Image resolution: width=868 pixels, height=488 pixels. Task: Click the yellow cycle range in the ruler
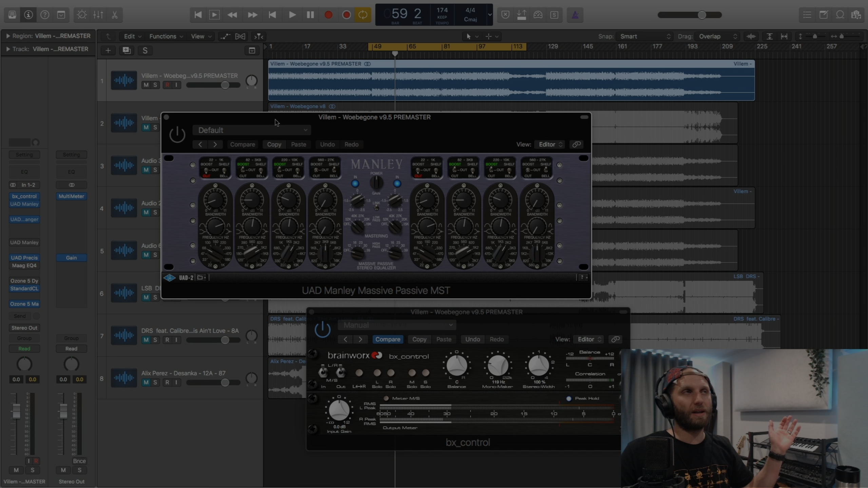(447, 46)
